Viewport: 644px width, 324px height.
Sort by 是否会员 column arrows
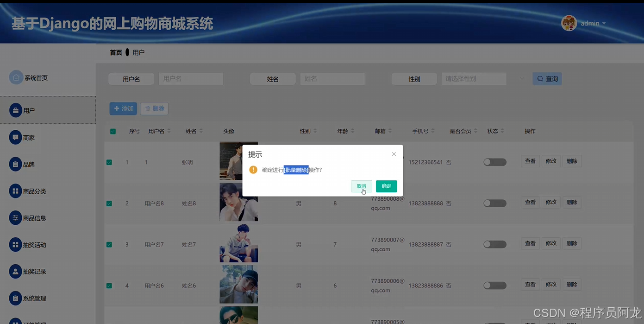[x=475, y=131]
